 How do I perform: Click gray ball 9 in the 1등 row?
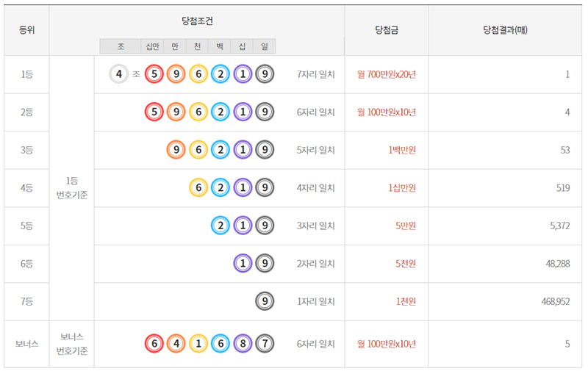coord(265,73)
